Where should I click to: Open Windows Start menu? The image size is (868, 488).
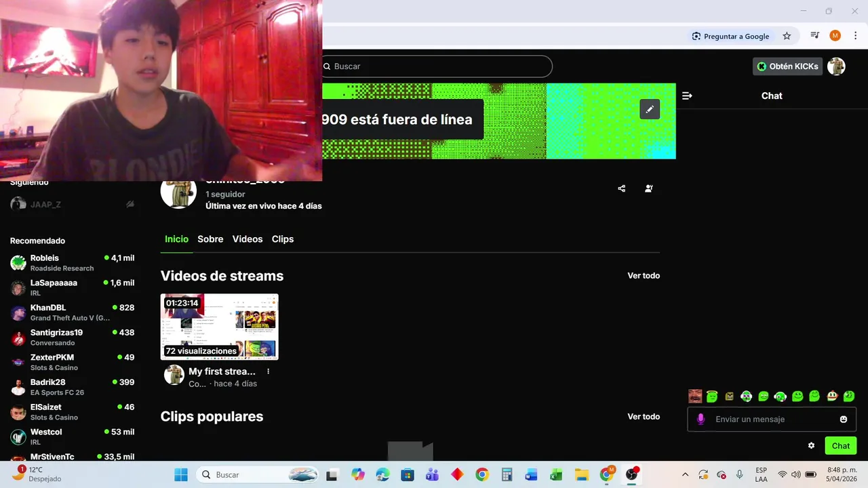(x=181, y=474)
